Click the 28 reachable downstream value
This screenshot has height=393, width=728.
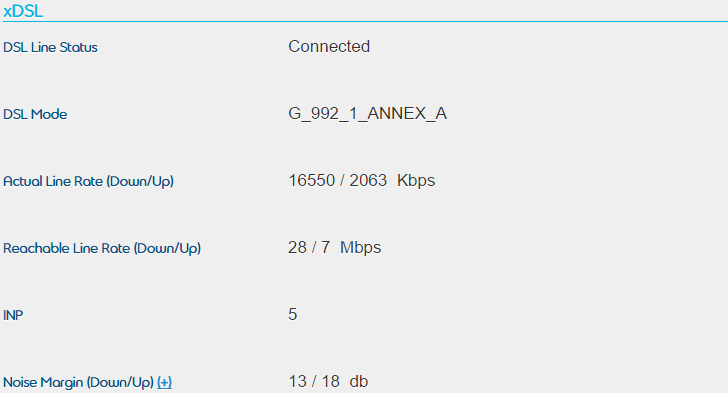[x=297, y=247]
